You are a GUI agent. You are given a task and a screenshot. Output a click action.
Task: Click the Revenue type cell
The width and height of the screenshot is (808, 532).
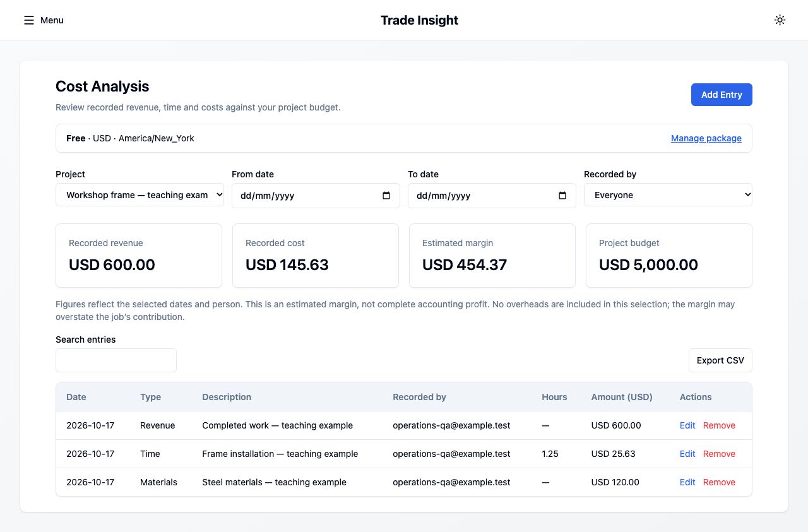pos(157,425)
